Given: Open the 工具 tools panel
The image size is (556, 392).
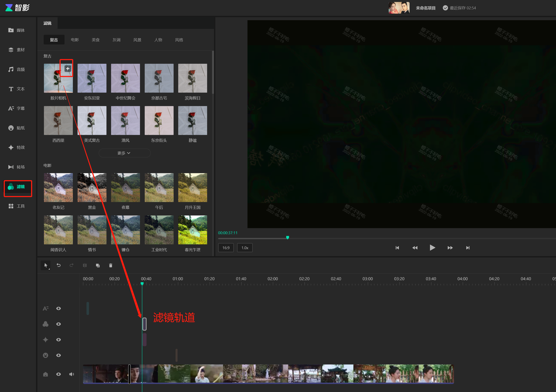Looking at the screenshot, I should coord(17,206).
